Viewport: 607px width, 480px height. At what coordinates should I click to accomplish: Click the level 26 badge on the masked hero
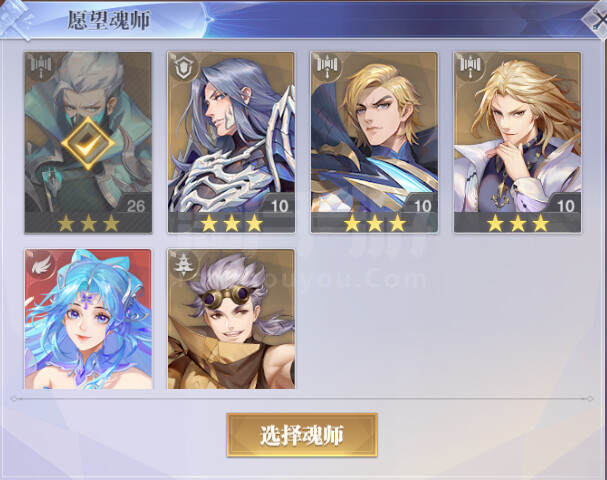136,206
